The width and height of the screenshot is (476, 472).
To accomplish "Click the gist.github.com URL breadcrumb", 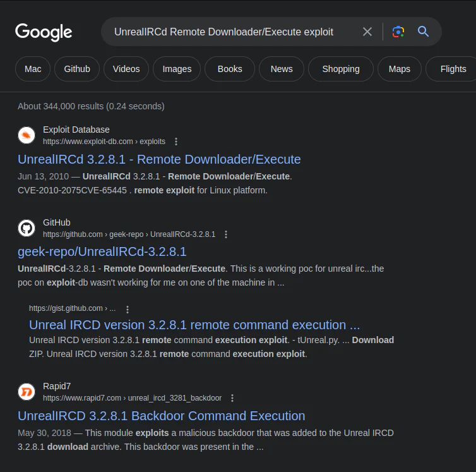I will click(x=72, y=308).
